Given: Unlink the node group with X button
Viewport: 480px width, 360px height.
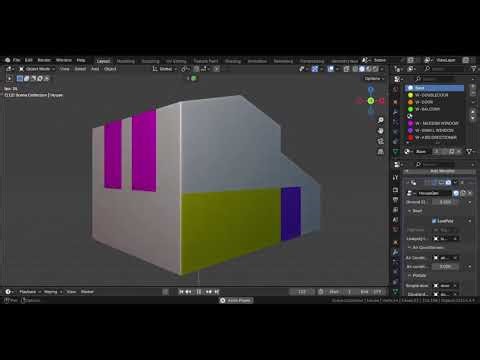Looking at the screenshot, I should point(470,193).
